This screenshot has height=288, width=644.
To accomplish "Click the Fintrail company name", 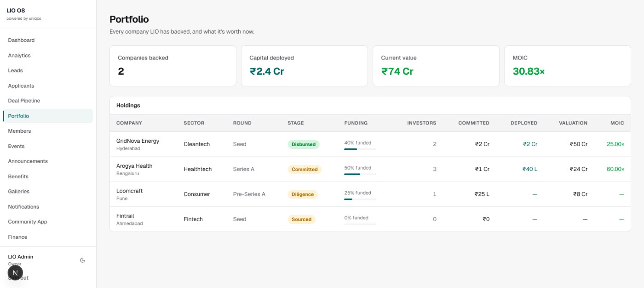I will 125,216.
